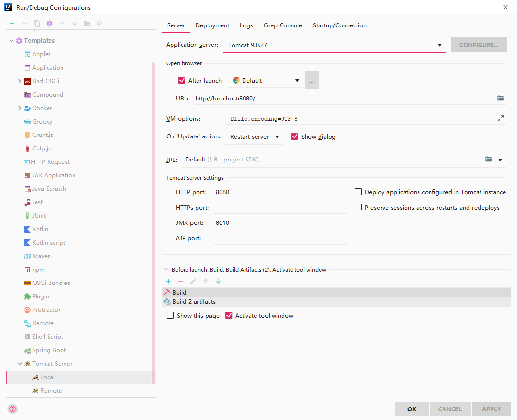
Task: Open the Application server dropdown
Action: tap(334, 45)
